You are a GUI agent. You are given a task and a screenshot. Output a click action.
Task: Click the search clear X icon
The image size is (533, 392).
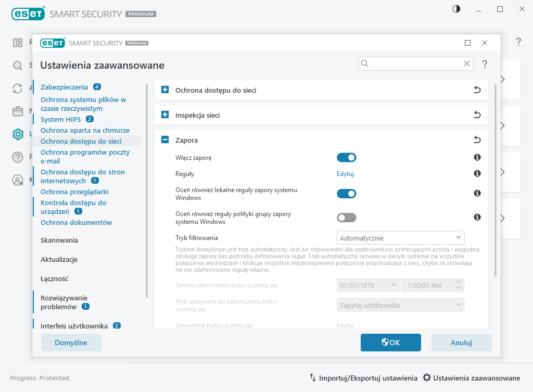pos(466,64)
